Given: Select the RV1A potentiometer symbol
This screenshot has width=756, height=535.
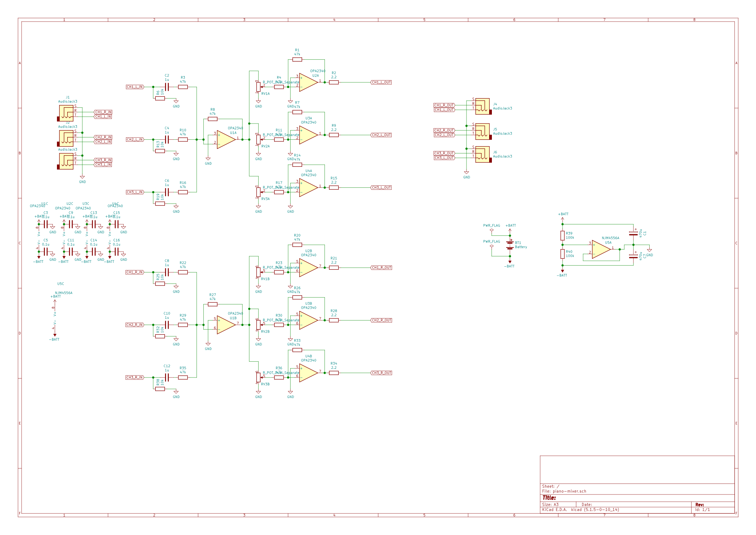Looking at the screenshot, I should (x=258, y=87).
